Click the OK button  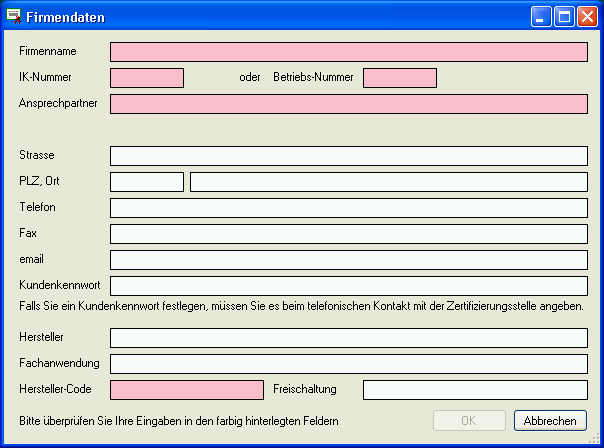pos(469,421)
